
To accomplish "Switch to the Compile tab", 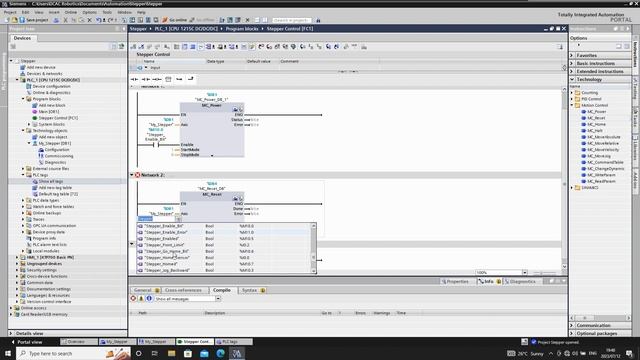I will [x=222, y=290].
